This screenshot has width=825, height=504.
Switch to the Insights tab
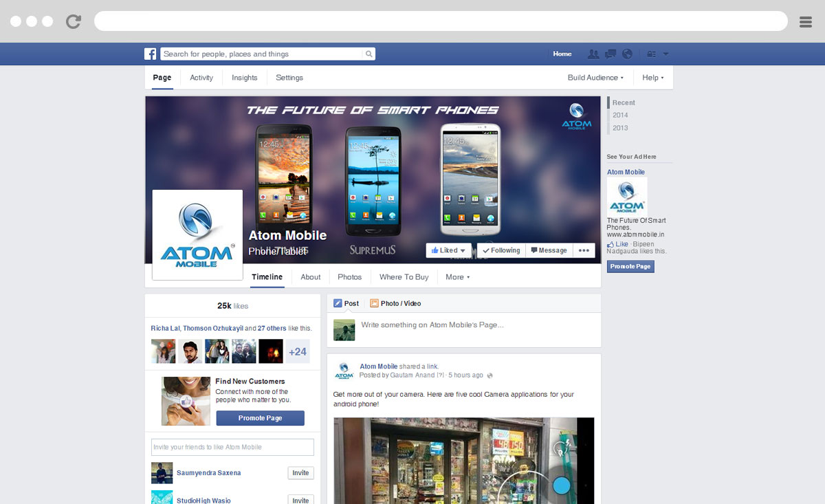click(244, 78)
